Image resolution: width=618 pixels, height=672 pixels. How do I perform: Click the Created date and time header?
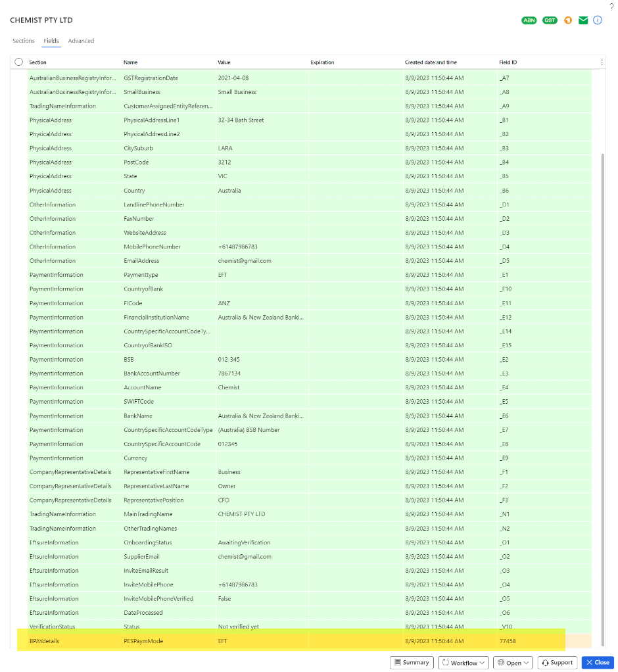pos(431,62)
